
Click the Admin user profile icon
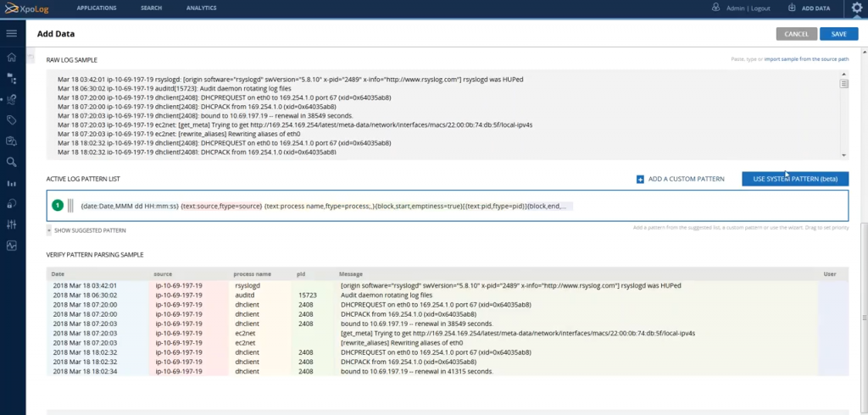point(715,8)
